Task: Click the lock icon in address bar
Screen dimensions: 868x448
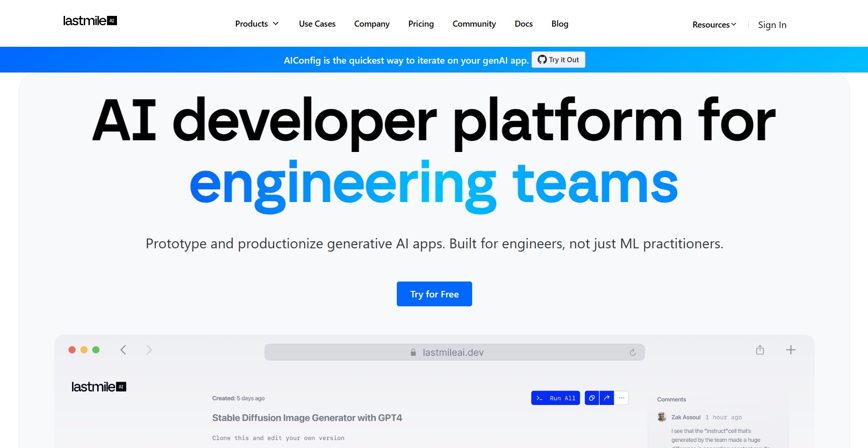Action: 413,353
